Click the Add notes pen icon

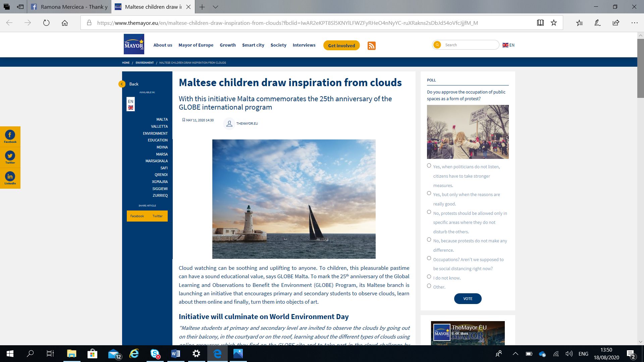597,23
